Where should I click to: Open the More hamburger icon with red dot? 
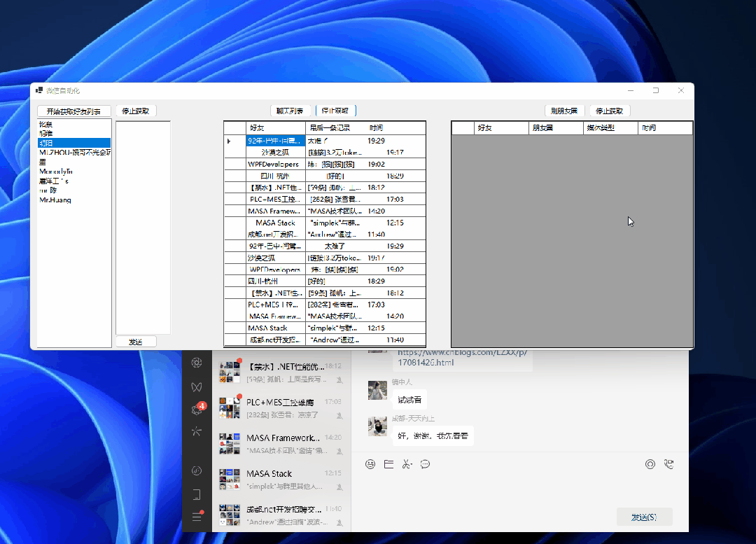197,517
